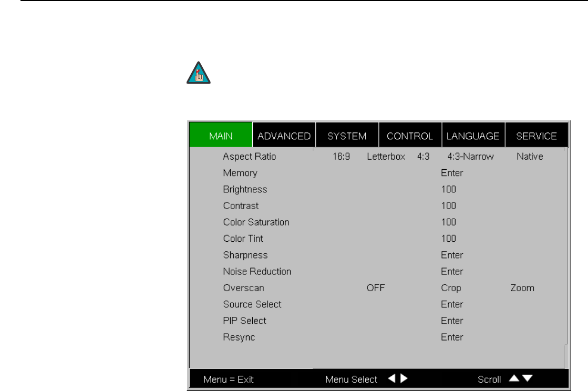Click the Menu Select footer label

click(x=351, y=379)
